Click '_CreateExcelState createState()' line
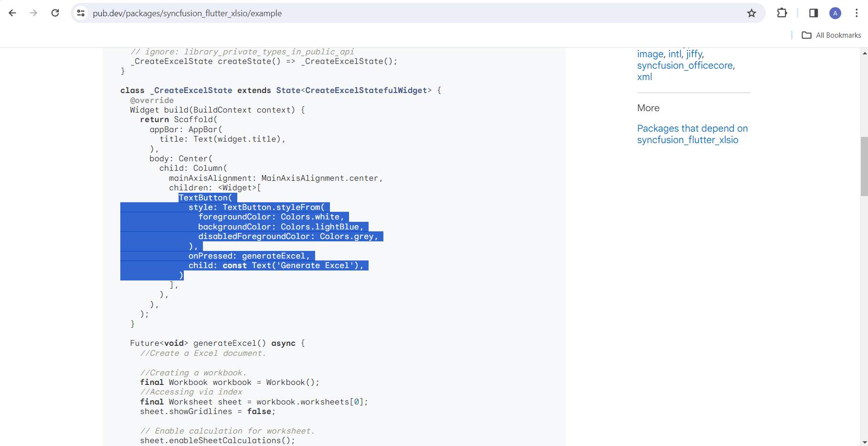This screenshot has width=868, height=446. (264, 62)
